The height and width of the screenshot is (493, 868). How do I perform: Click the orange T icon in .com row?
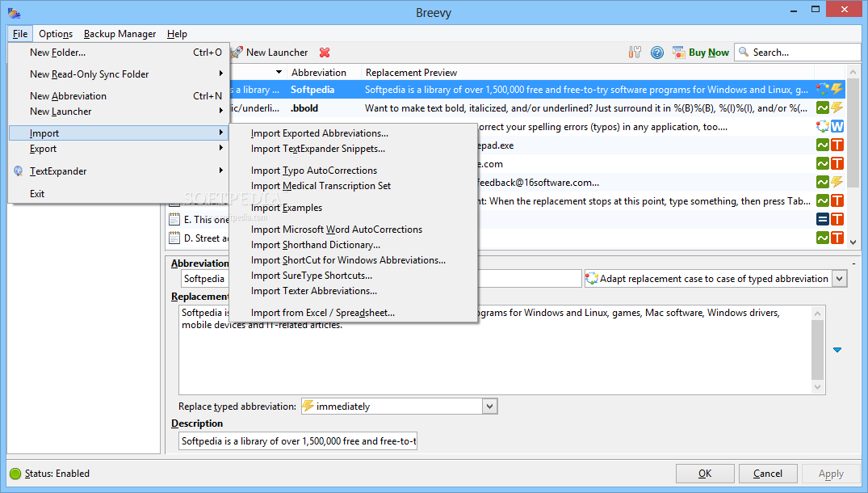(x=837, y=163)
